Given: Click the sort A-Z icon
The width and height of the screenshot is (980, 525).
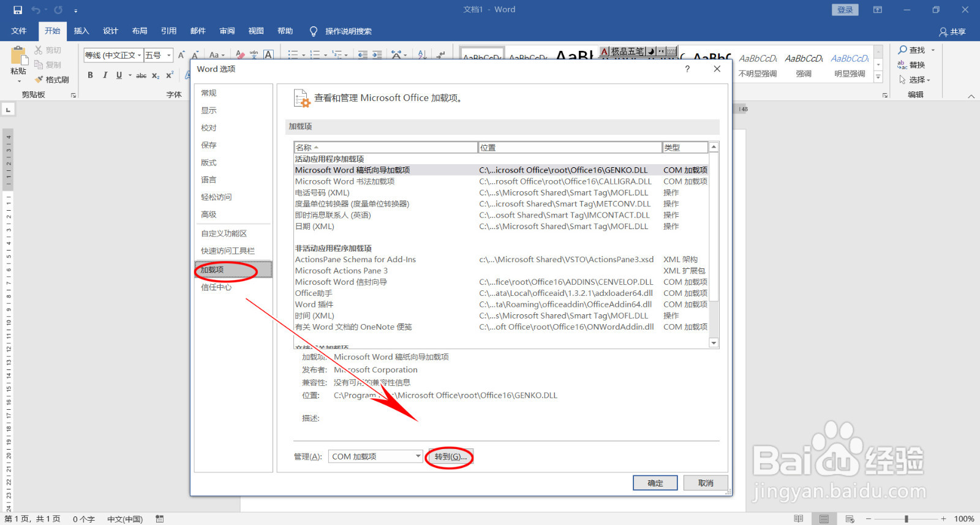Looking at the screenshot, I should coord(422,55).
